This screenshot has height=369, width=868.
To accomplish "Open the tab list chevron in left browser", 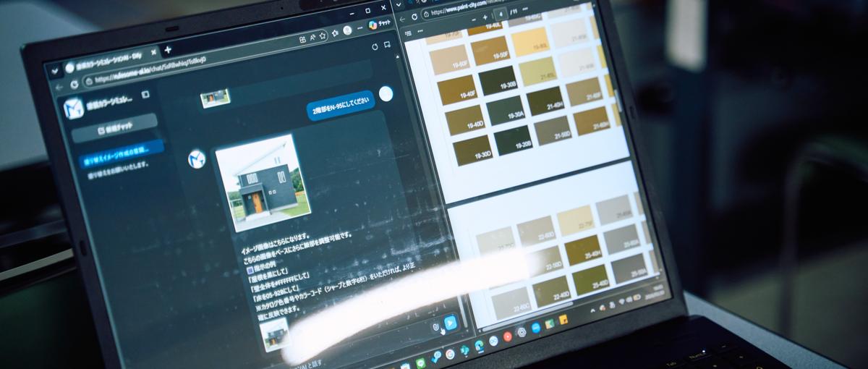I will (55, 69).
